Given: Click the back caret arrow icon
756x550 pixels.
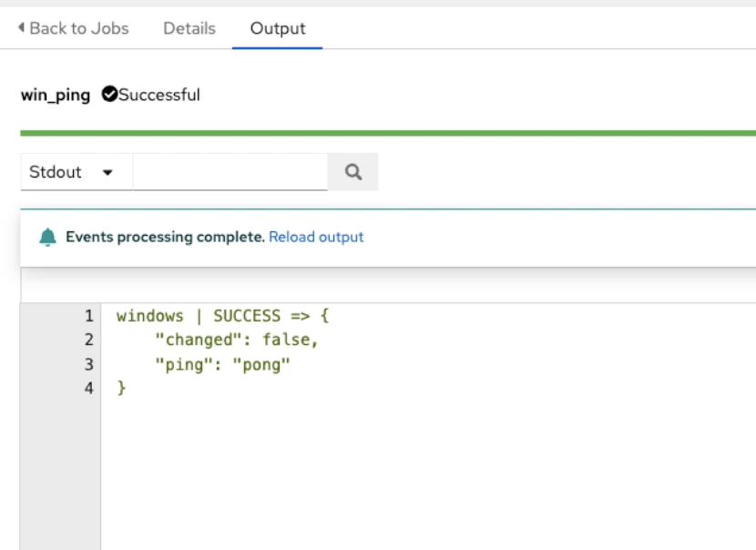Looking at the screenshot, I should [x=21, y=27].
